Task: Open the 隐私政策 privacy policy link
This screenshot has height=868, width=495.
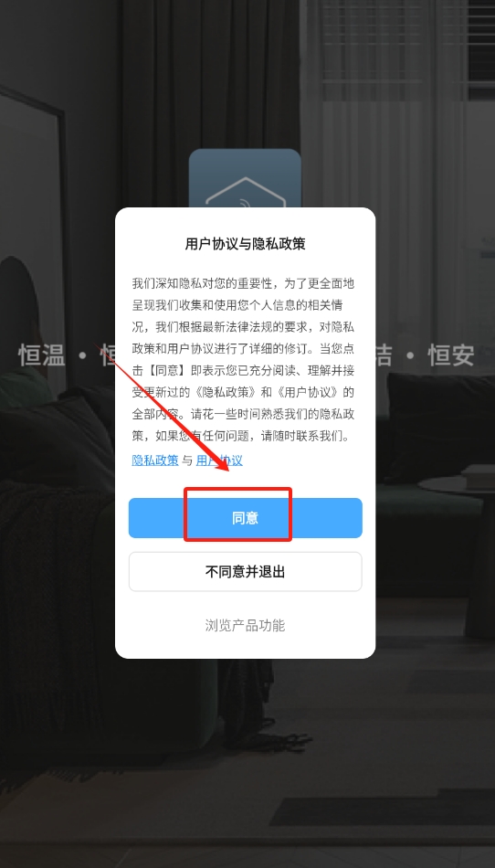Action: [155, 460]
